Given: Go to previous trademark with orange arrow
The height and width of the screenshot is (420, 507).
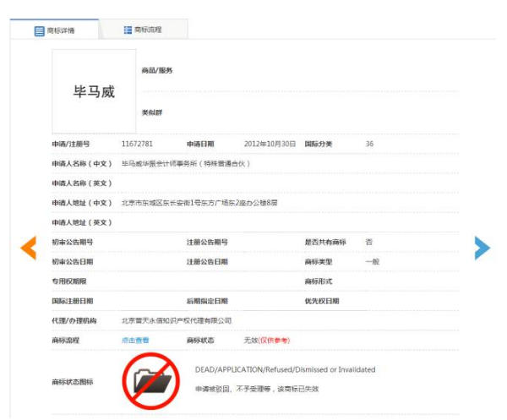Looking at the screenshot, I should pyautogui.click(x=29, y=248).
